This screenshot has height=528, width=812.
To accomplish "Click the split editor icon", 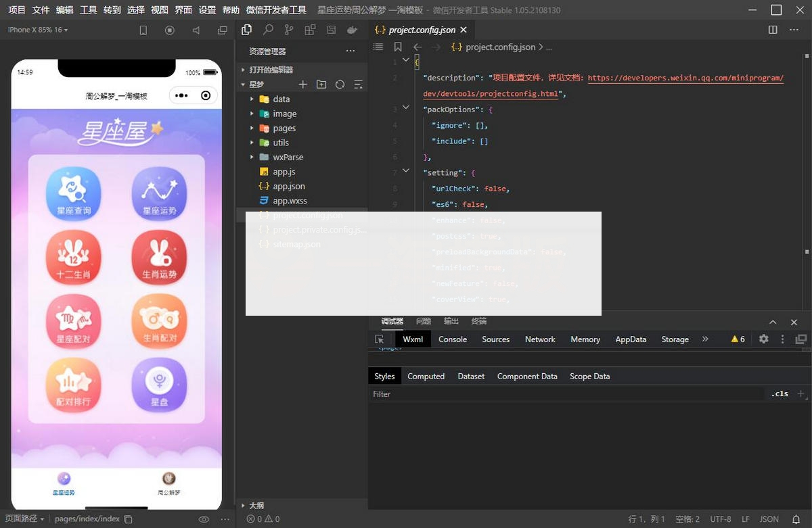I will 773,30.
